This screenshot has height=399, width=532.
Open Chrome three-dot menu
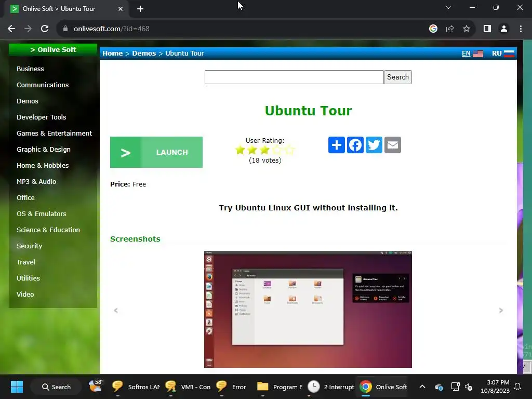(521, 29)
